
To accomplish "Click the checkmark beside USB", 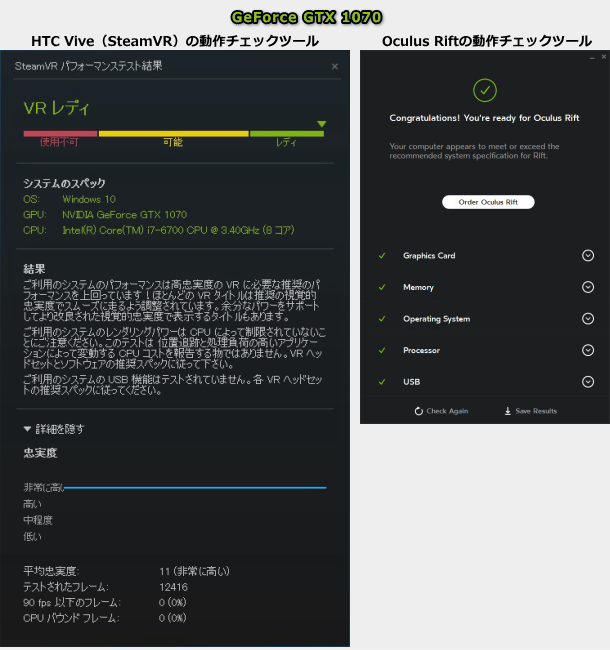I will pos(382,382).
